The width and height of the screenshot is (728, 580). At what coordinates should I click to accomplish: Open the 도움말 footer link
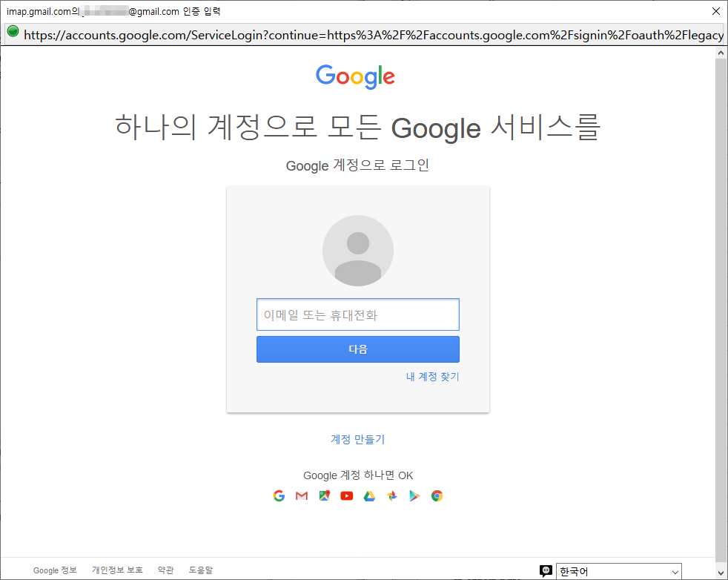(201, 570)
